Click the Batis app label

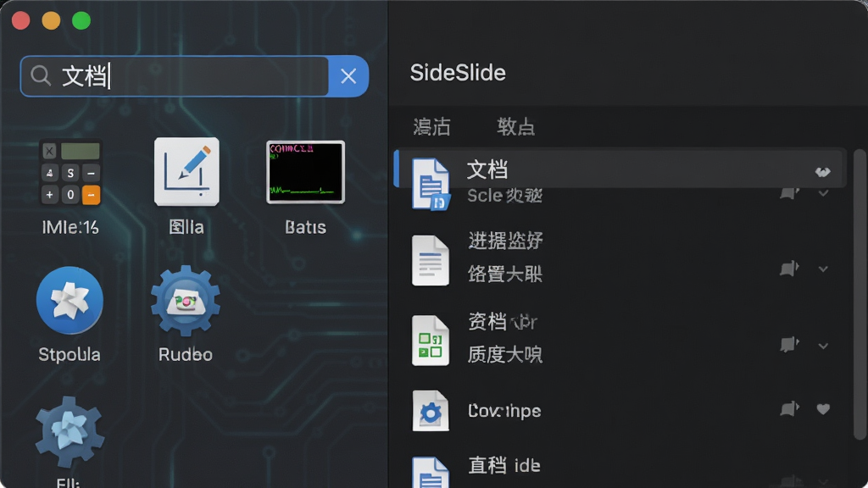[x=305, y=227]
